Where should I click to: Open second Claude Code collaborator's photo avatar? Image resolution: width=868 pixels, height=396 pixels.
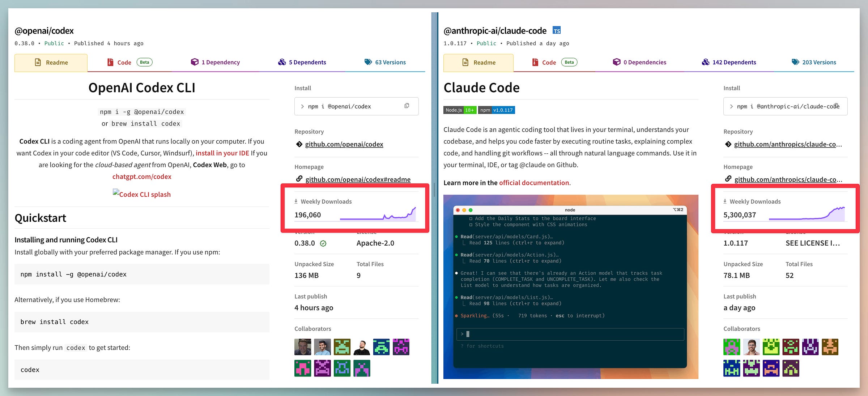[751, 347]
